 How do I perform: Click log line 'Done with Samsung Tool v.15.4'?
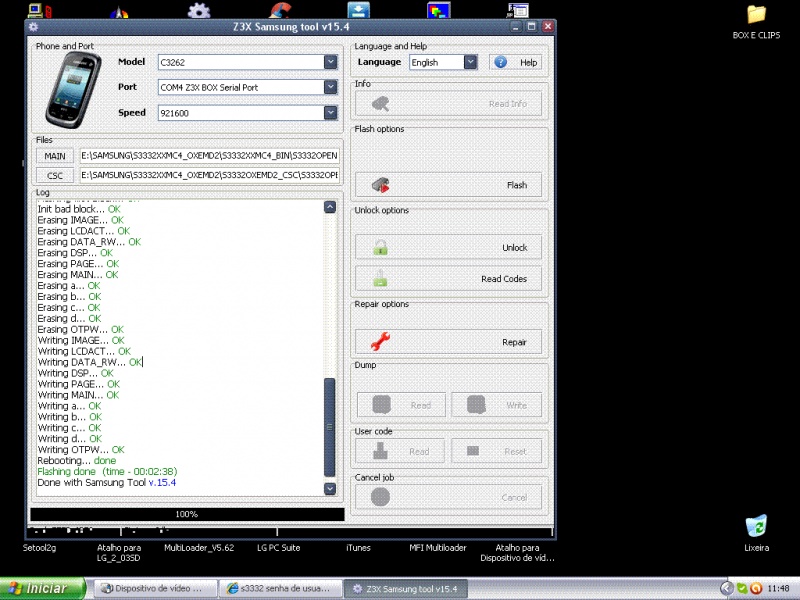pos(107,483)
